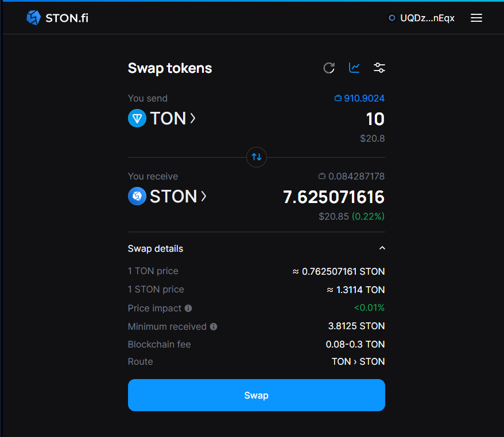Click the Swap details heading
504x437 pixels.
coord(156,249)
